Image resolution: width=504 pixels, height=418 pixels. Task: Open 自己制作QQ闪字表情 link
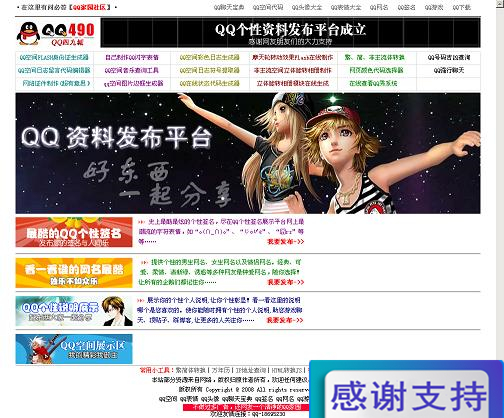[x=132, y=57]
